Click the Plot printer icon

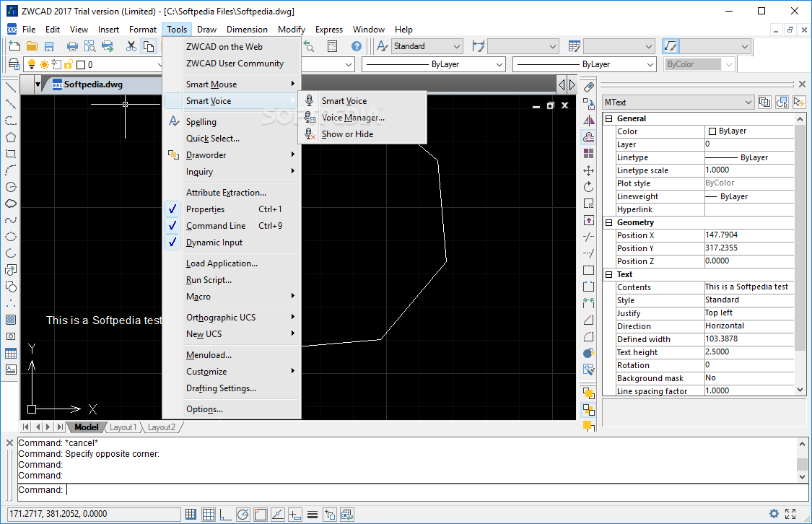coord(72,46)
